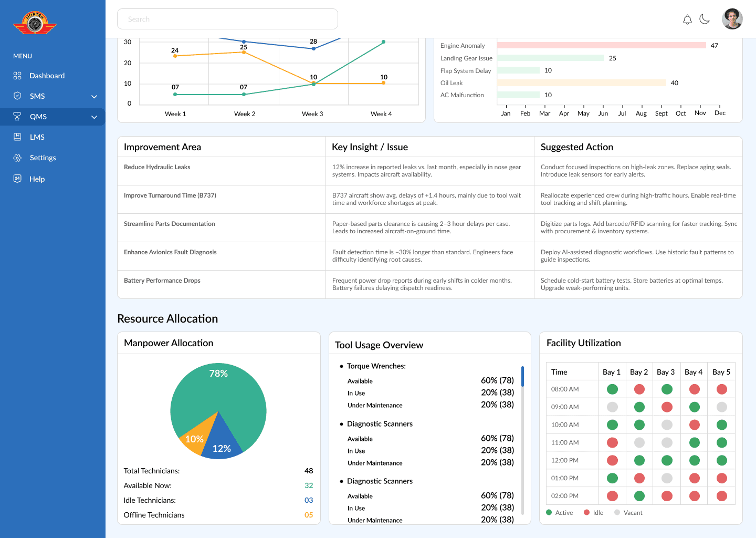Click the Engine Anomaly bar
This screenshot has width=756, height=538.
coord(602,46)
